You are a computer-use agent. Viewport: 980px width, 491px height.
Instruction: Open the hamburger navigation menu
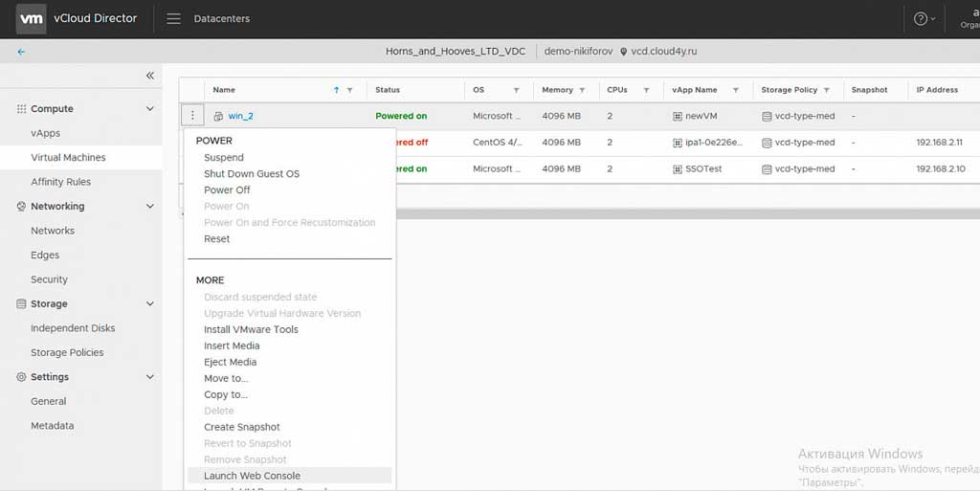point(174,19)
